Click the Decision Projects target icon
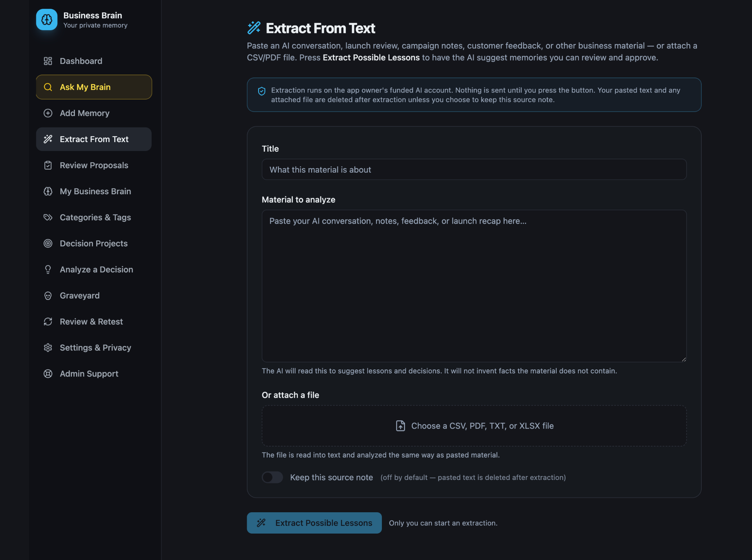Viewport: 752px width, 560px height. (48, 243)
